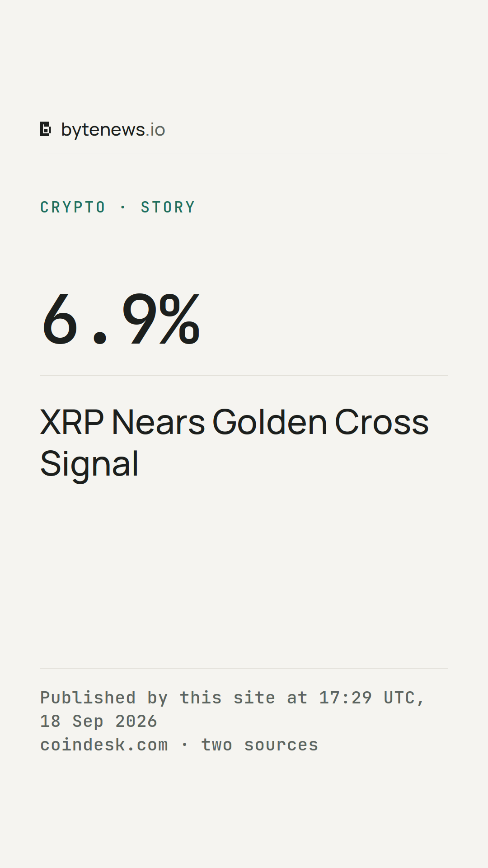Click the percent sign in the figure

click(179, 319)
